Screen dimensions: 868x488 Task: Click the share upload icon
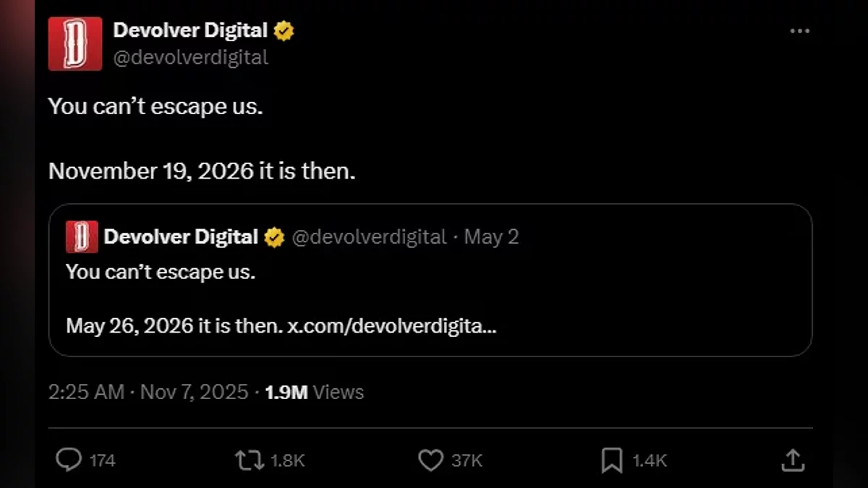(x=793, y=459)
